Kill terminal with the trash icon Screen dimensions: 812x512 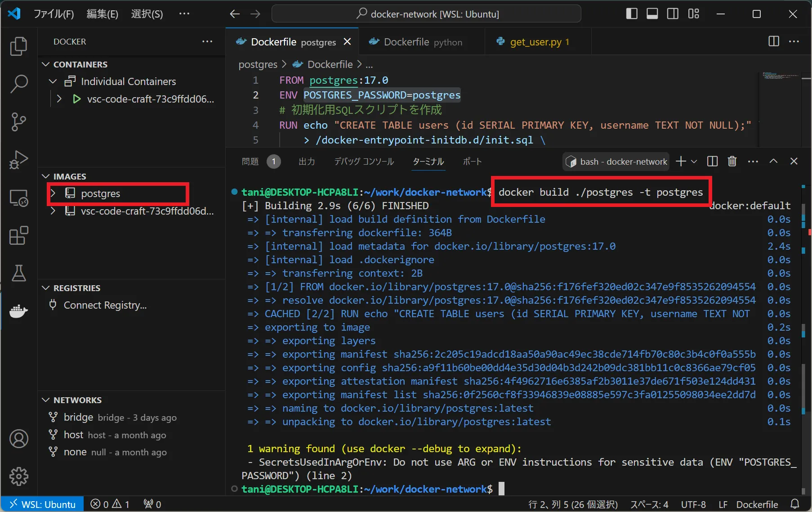coord(732,162)
